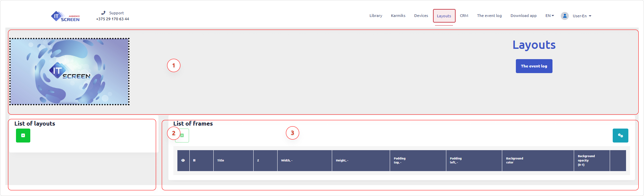This screenshot has height=196, width=644.
Task: Go to the Karmiks section
Action: (398, 16)
